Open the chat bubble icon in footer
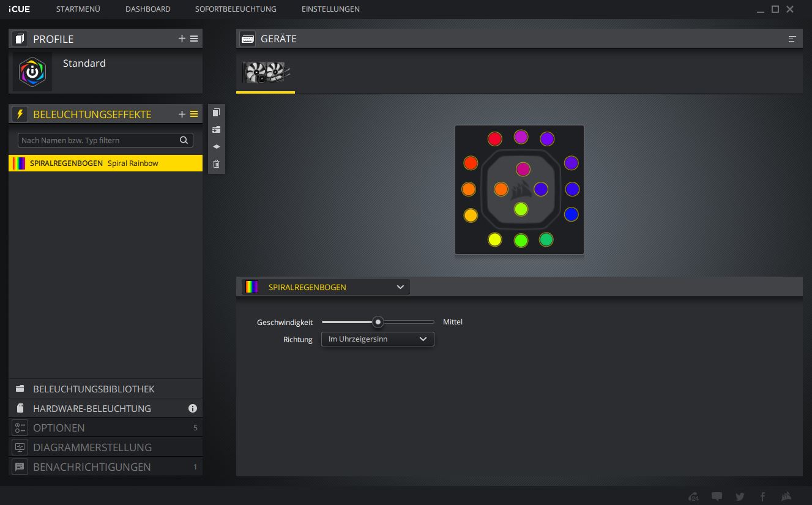The width and height of the screenshot is (812, 505). (717, 496)
